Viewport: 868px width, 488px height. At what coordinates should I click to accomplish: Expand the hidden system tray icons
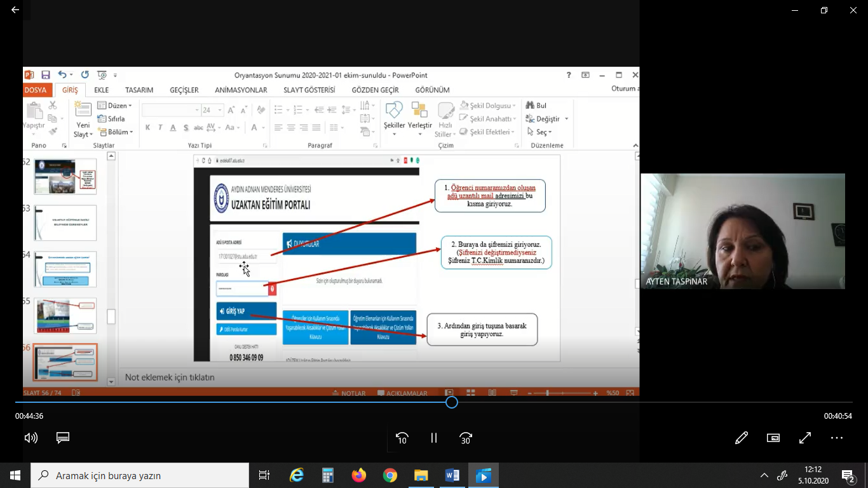[x=764, y=475]
